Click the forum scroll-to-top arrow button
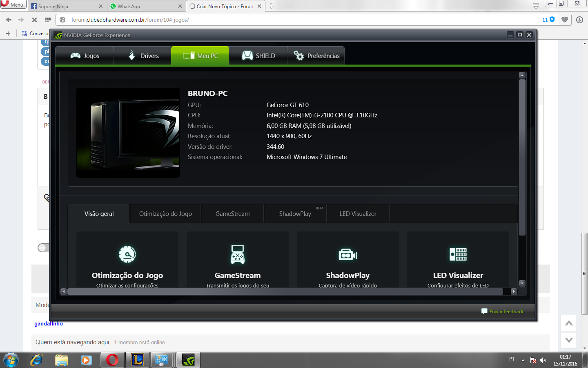The height and width of the screenshot is (368, 588). 569,323
